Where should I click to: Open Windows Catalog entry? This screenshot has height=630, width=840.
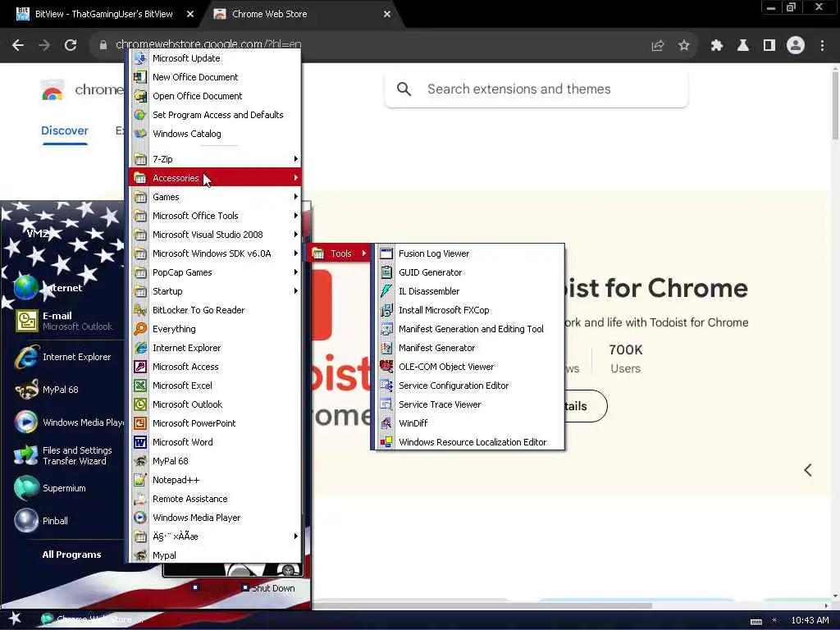click(215, 134)
